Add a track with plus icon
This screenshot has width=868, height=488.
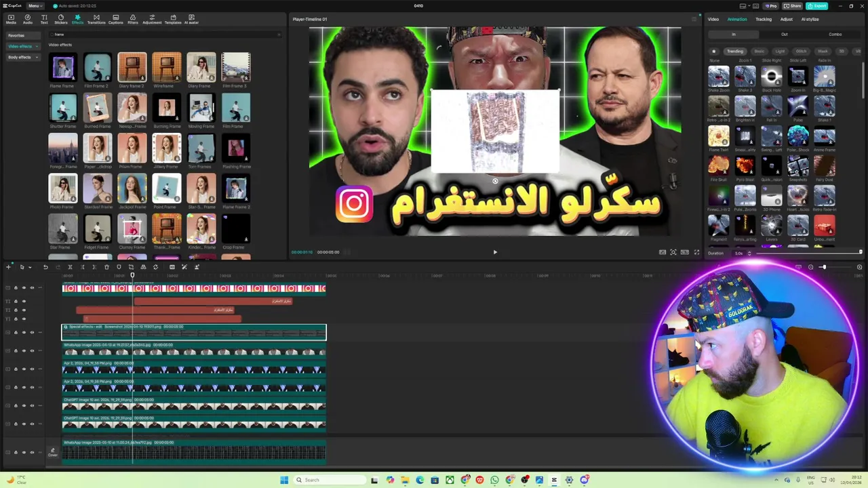[x=9, y=267]
